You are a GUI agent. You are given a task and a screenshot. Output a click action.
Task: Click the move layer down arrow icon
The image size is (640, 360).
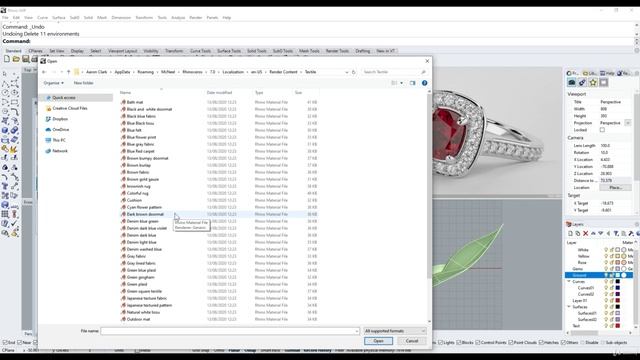(600, 233)
